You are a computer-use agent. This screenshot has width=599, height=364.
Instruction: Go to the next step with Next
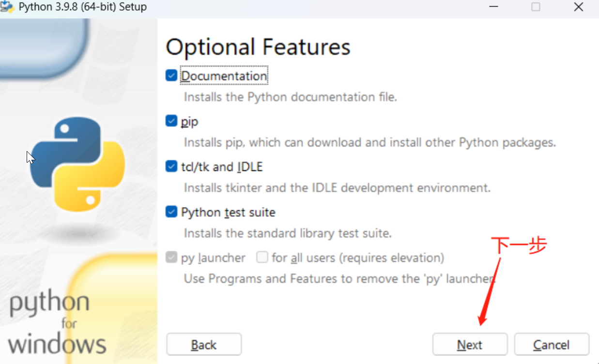[x=470, y=345]
